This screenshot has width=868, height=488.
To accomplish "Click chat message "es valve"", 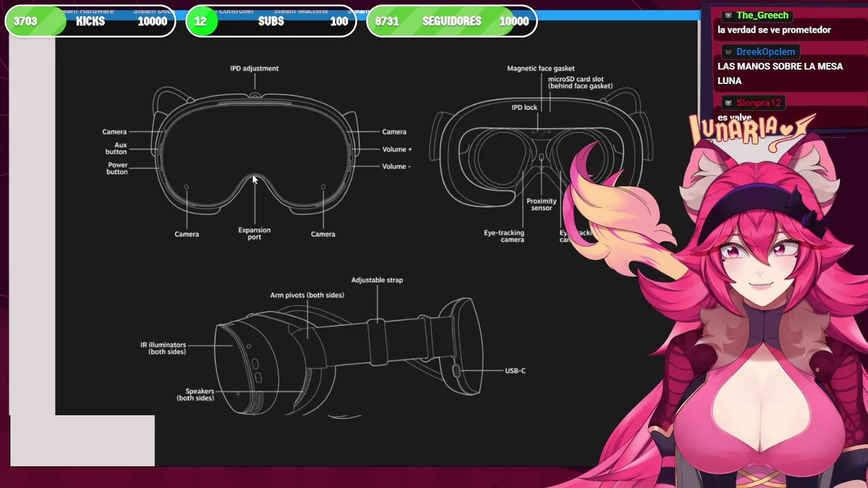I will tap(734, 118).
